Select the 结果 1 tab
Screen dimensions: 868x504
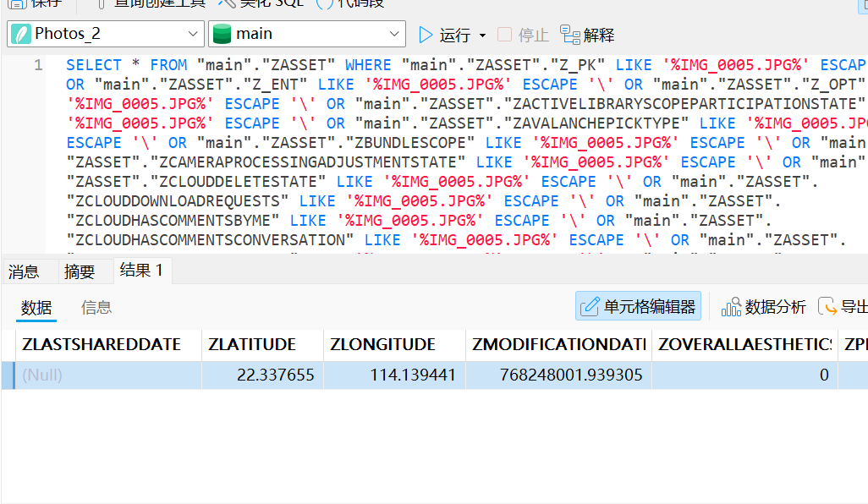tap(142, 271)
